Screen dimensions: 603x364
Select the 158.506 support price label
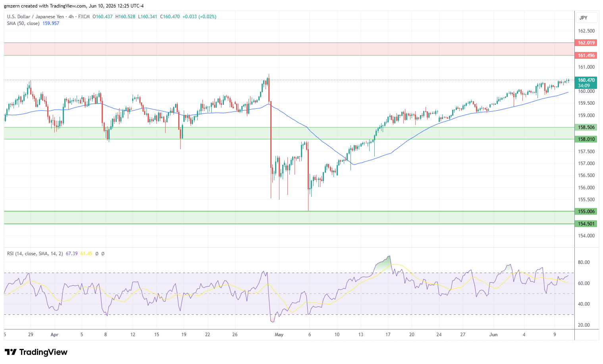586,127
